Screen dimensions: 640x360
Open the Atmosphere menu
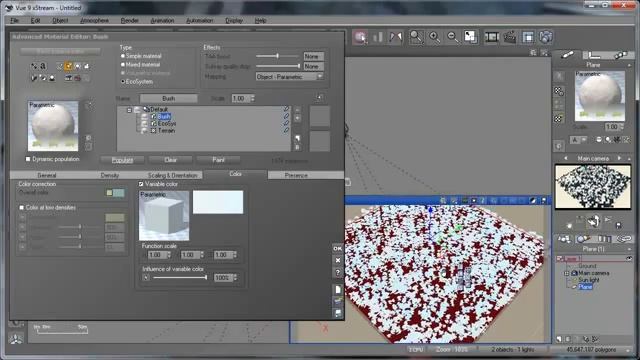94,20
